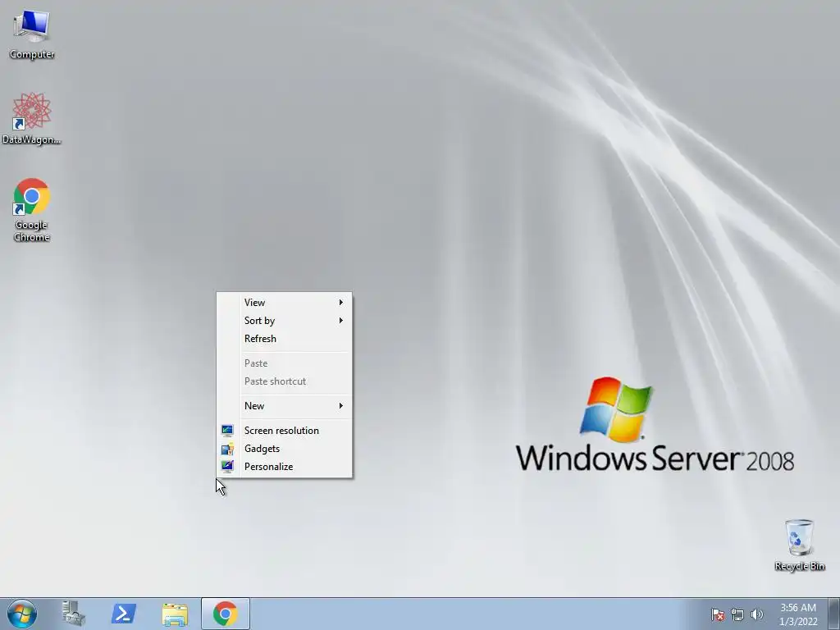
Task: Launch PowerShell from the taskbar
Action: click(x=123, y=614)
